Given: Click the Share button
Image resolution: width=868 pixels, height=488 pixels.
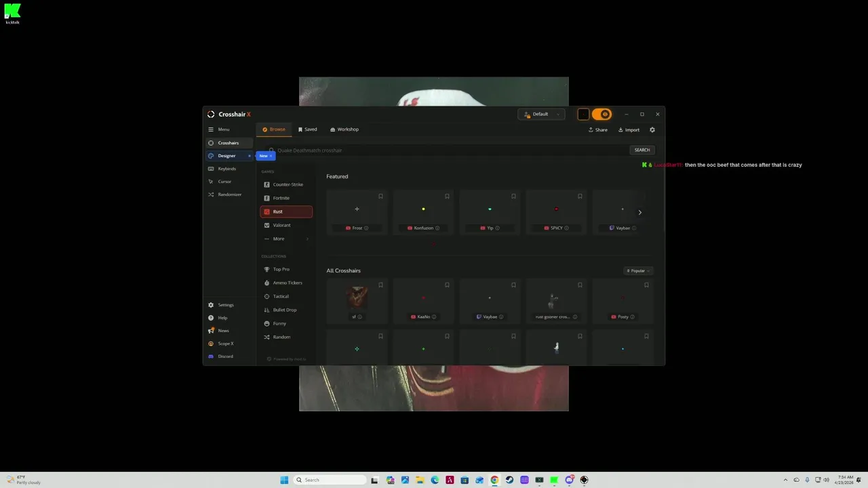Looking at the screenshot, I should click(x=598, y=130).
